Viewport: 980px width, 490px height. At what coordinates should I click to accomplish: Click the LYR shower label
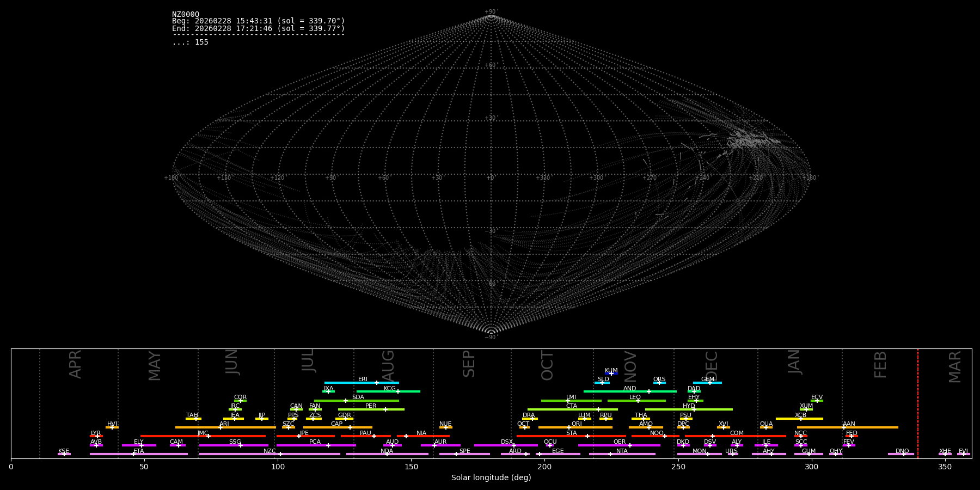click(x=96, y=433)
